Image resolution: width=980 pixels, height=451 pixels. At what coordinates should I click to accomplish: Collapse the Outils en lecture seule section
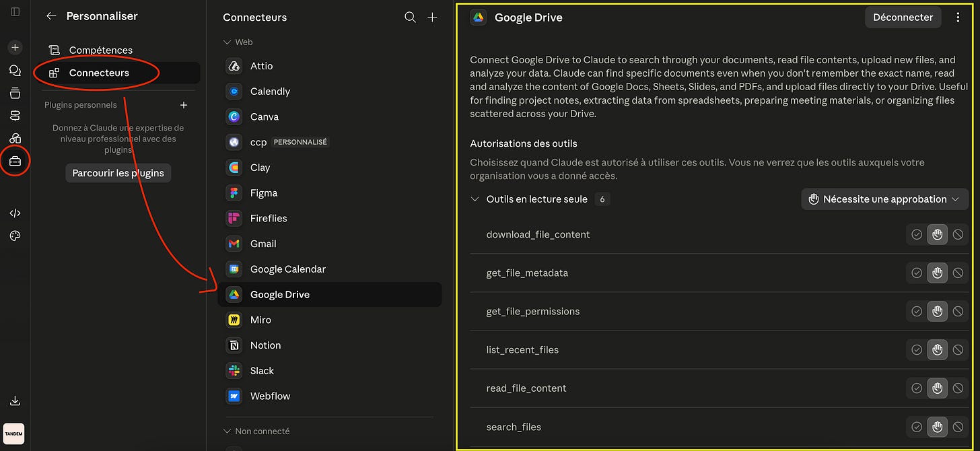click(475, 199)
